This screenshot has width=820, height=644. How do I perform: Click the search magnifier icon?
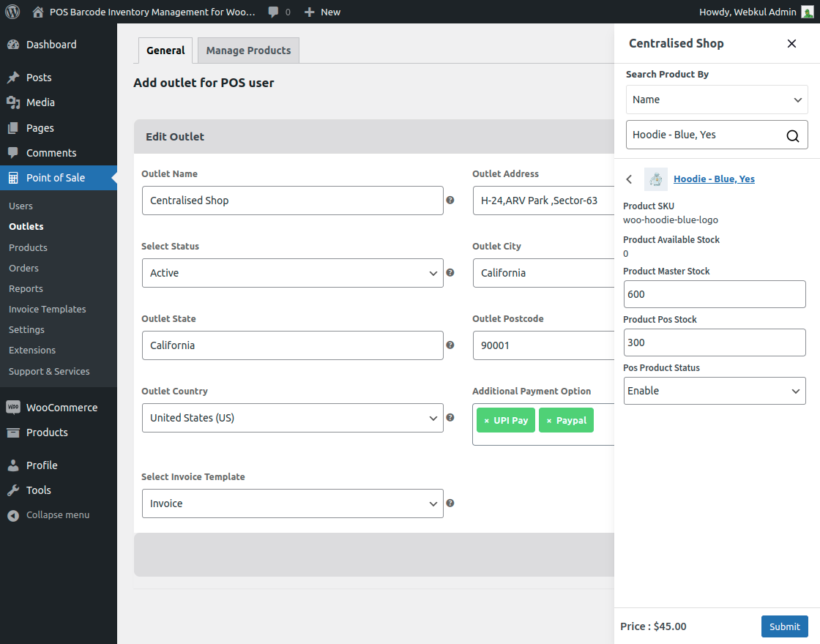point(793,136)
